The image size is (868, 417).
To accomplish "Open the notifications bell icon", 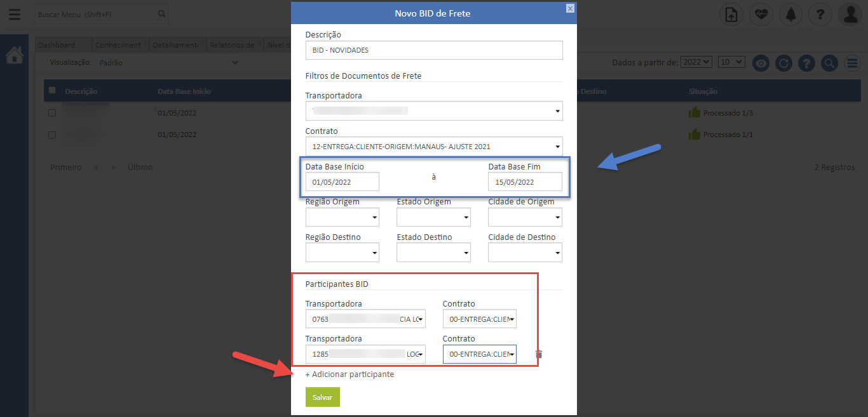I will pyautogui.click(x=790, y=15).
